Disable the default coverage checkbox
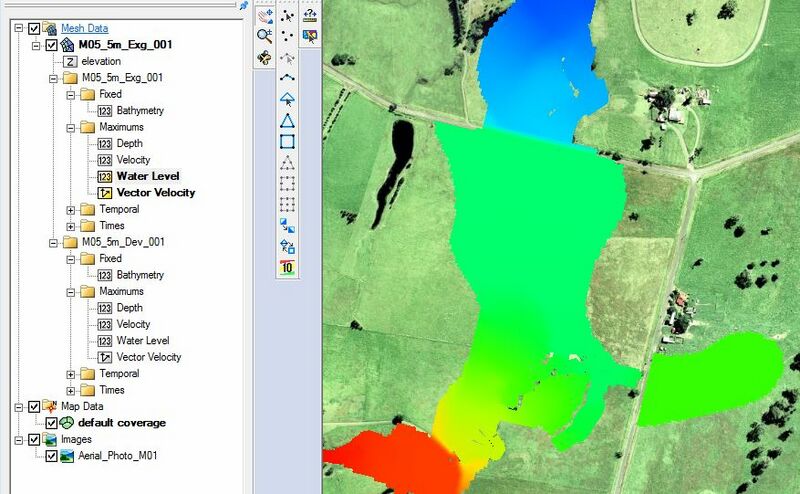 (52, 423)
